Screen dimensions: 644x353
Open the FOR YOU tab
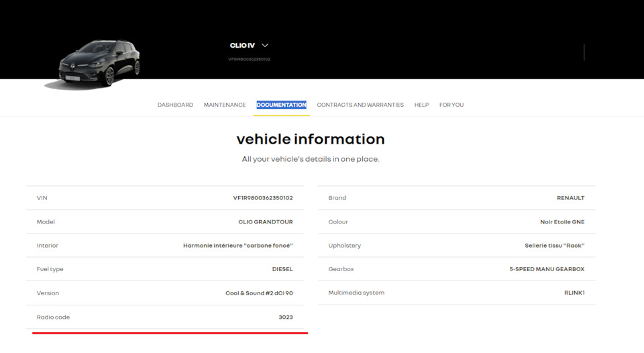[x=451, y=105]
